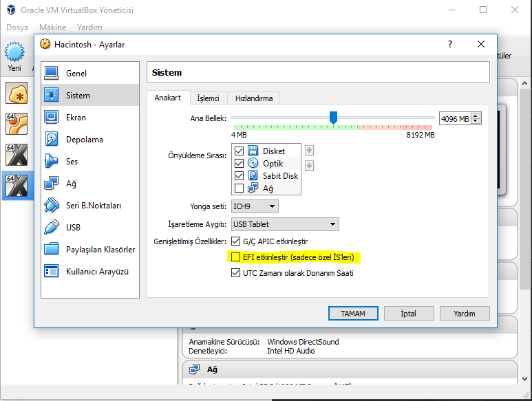Viewport: 532px width, 401px height.
Task: Increase memory with stepper up arrow
Action: coord(476,116)
